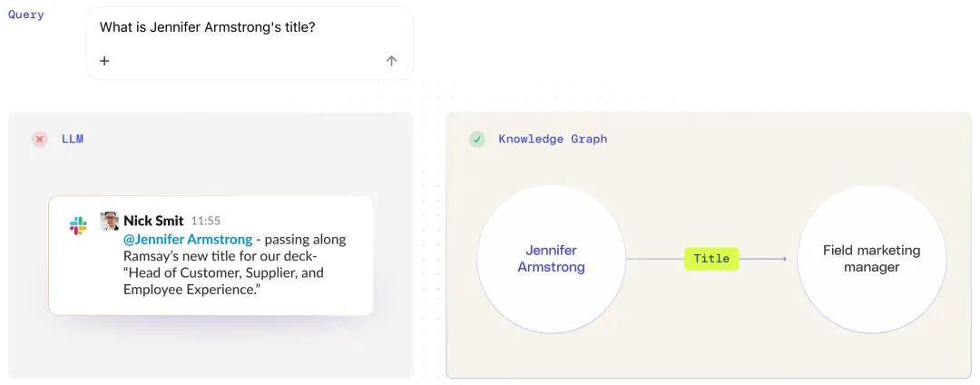Click the green checkmark beside Knowledge Graph
The width and height of the screenshot is (980, 385).
477,139
